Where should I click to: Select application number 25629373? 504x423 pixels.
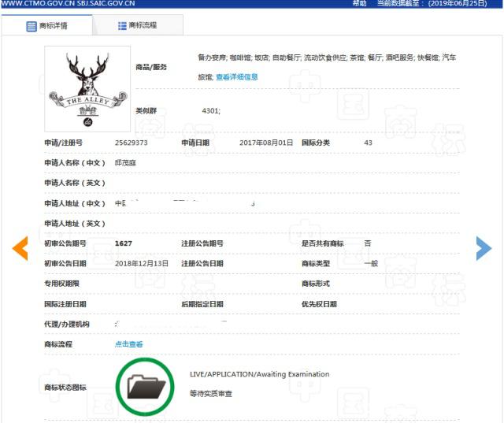tap(132, 143)
